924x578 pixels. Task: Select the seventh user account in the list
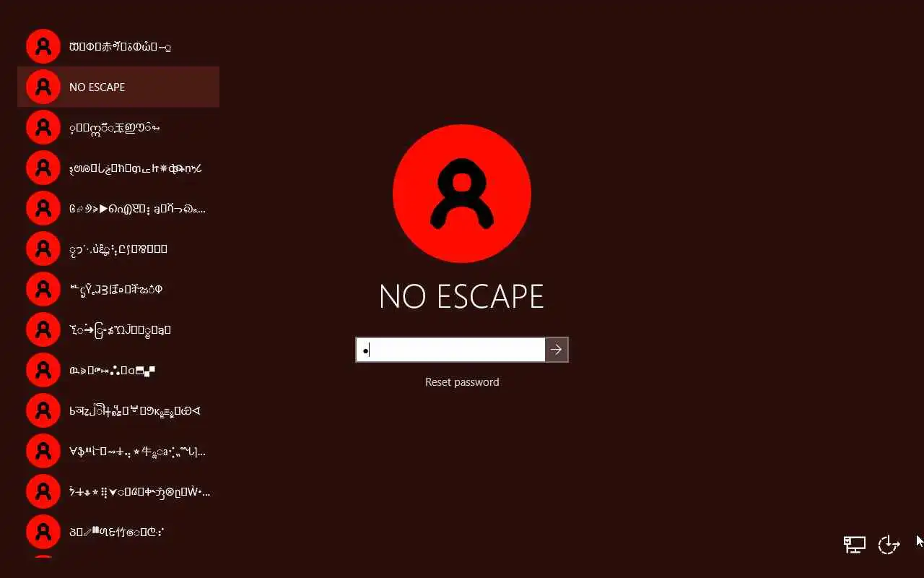[118, 289]
